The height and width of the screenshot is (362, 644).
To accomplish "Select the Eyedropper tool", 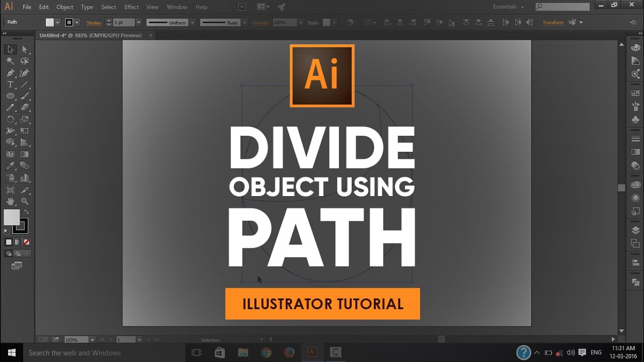I will (10, 166).
